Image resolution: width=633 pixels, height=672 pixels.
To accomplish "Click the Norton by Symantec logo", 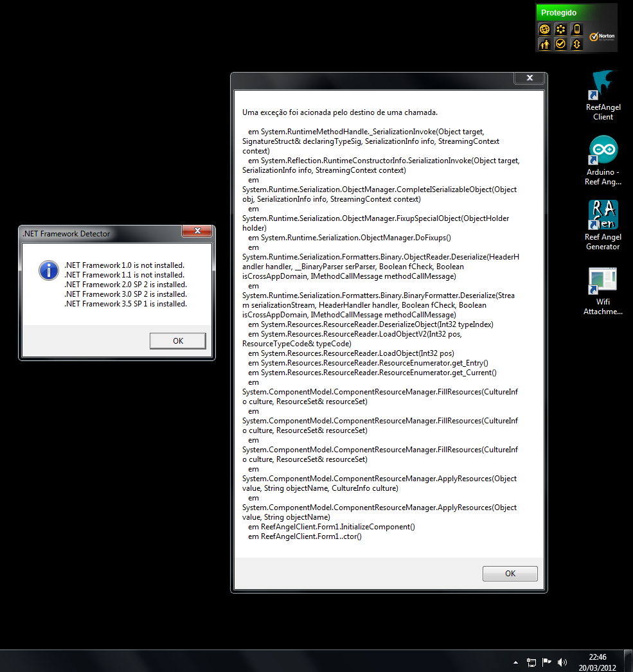I will (602, 37).
